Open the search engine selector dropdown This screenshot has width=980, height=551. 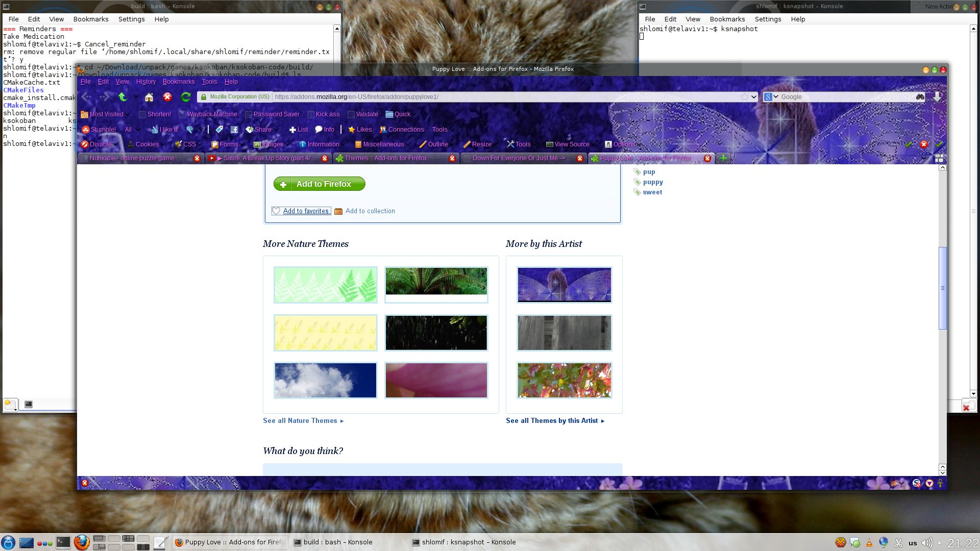[x=771, y=97]
